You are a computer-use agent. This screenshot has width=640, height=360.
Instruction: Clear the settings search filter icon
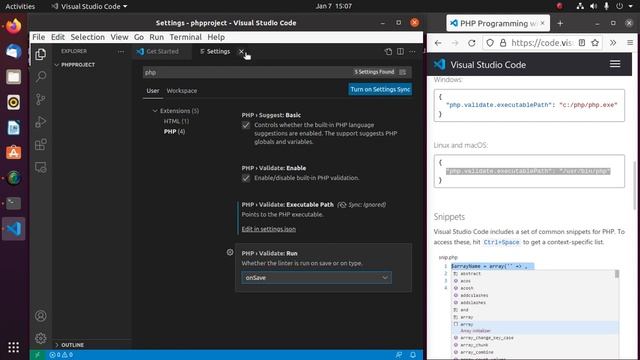click(x=403, y=72)
